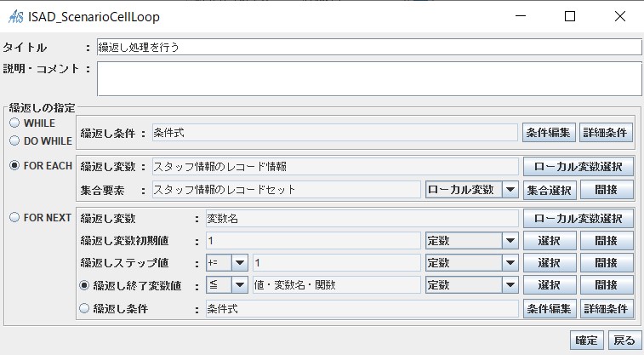This screenshot has width=644, height=355.
Task: Select the DO WHILE radio option
Action: click(x=14, y=141)
